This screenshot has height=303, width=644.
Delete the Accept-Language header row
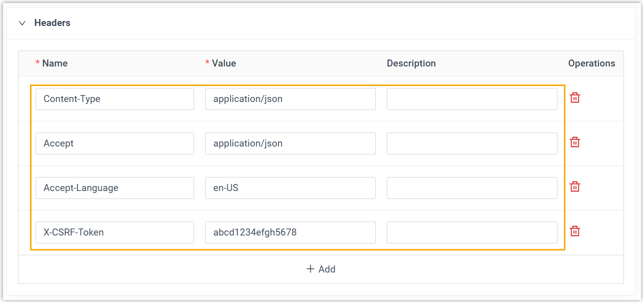(x=575, y=187)
